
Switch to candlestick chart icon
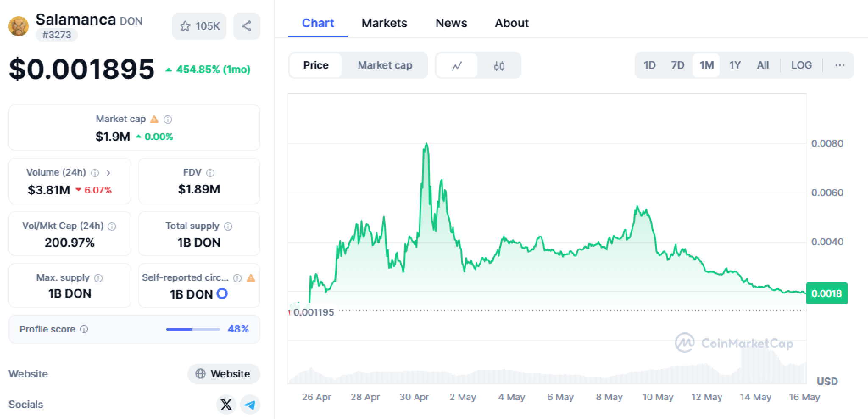[x=499, y=66]
